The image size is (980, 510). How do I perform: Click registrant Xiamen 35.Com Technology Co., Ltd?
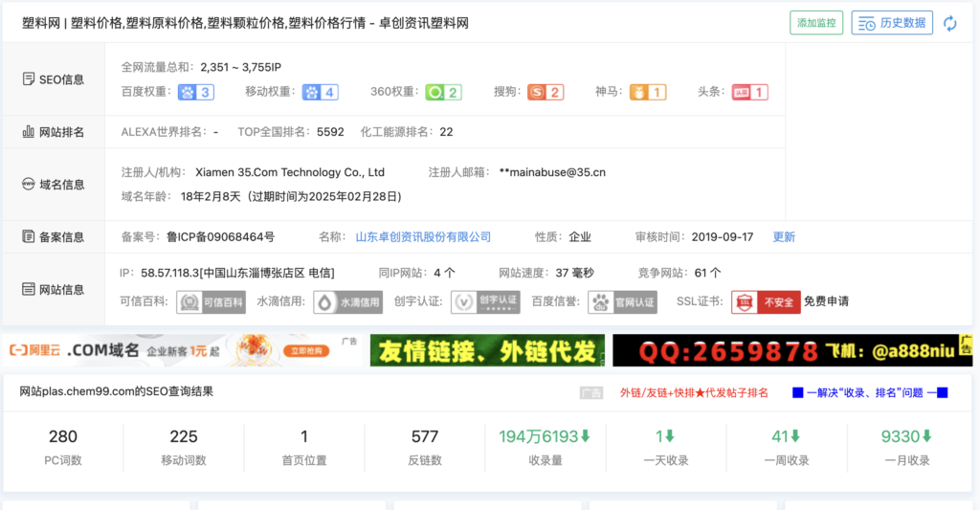click(x=290, y=172)
